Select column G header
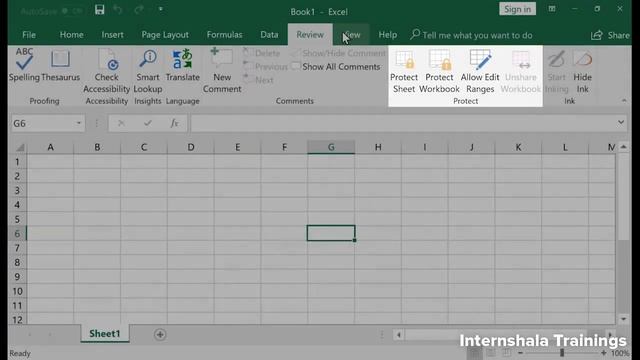Viewport: 640px width, 360px height. tap(331, 147)
